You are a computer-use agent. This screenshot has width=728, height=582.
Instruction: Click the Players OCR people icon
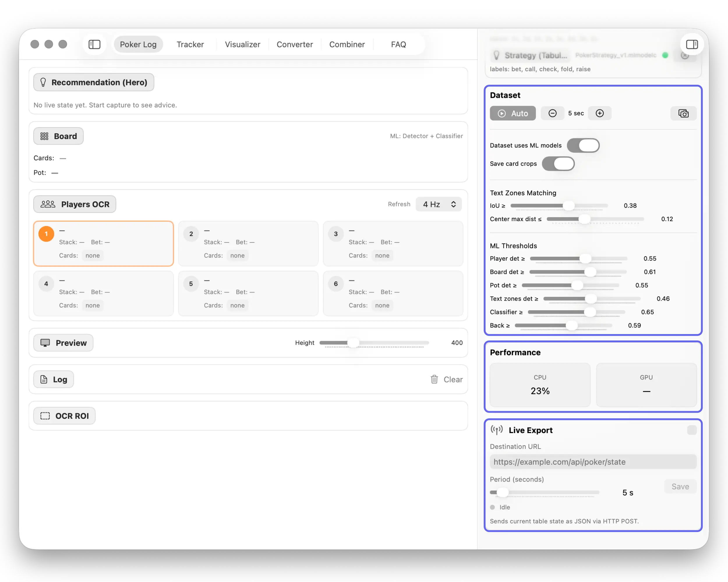tap(47, 204)
